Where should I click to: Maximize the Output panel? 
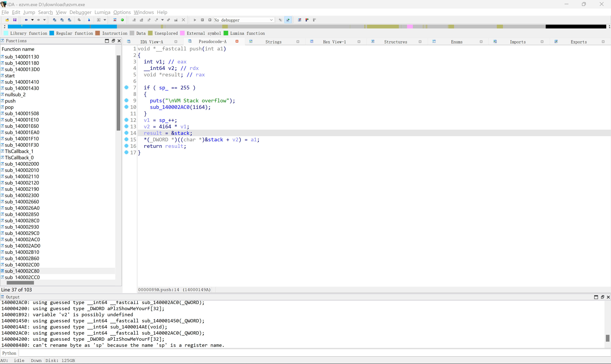(596, 297)
